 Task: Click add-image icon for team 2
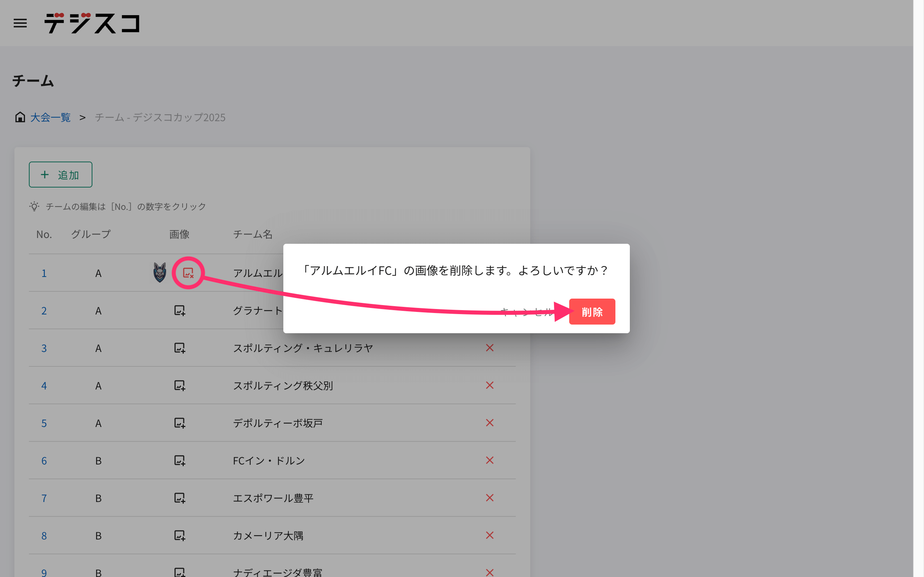pos(179,310)
